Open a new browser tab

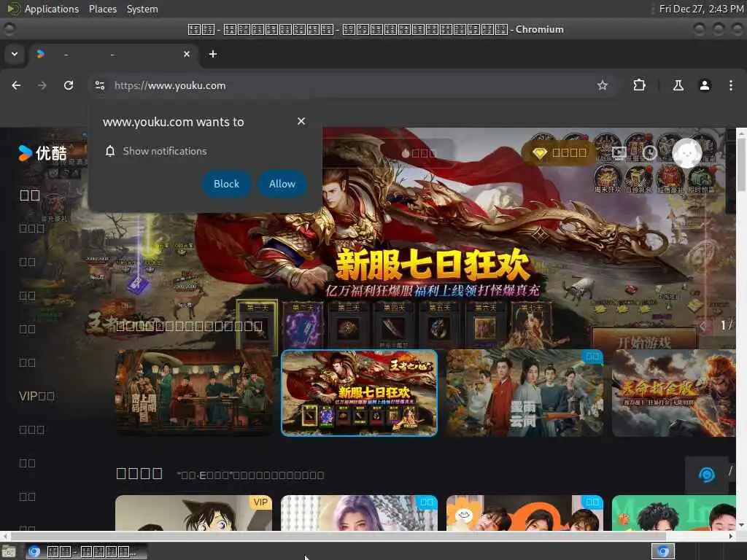tap(213, 54)
